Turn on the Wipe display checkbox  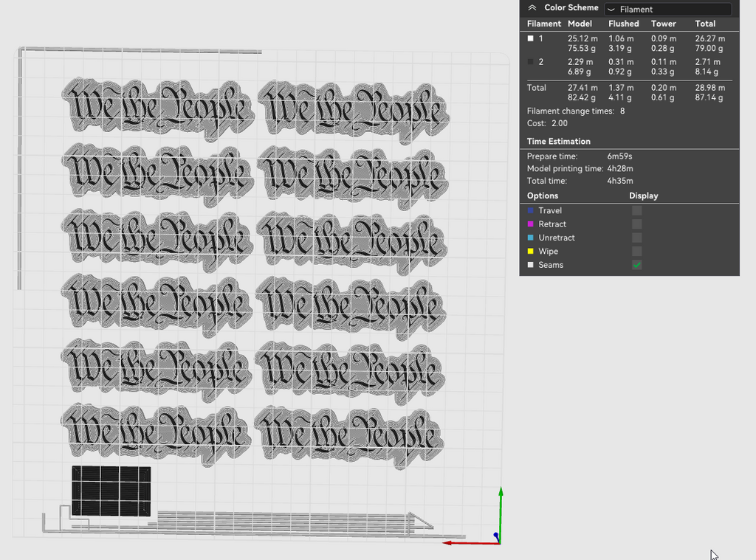637,251
